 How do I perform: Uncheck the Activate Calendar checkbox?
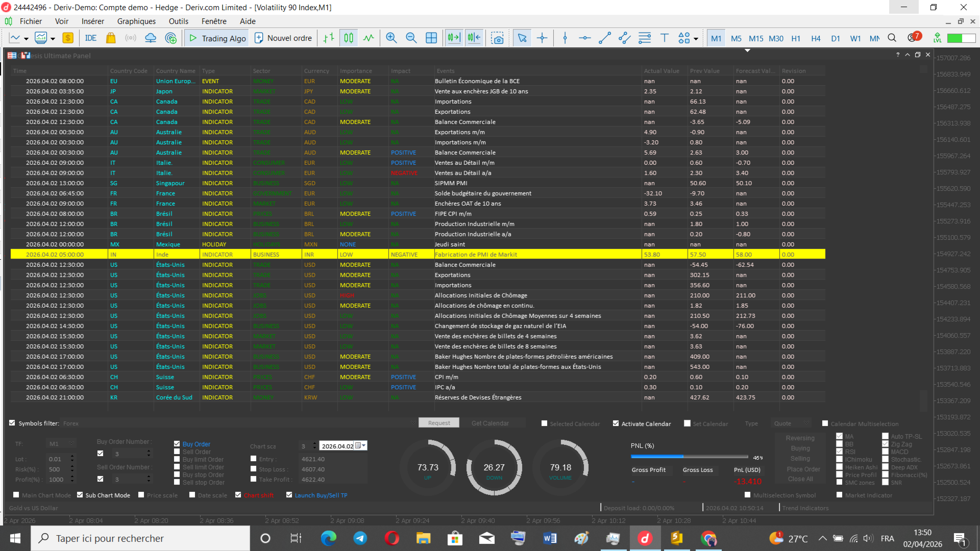click(x=616, y=423)
